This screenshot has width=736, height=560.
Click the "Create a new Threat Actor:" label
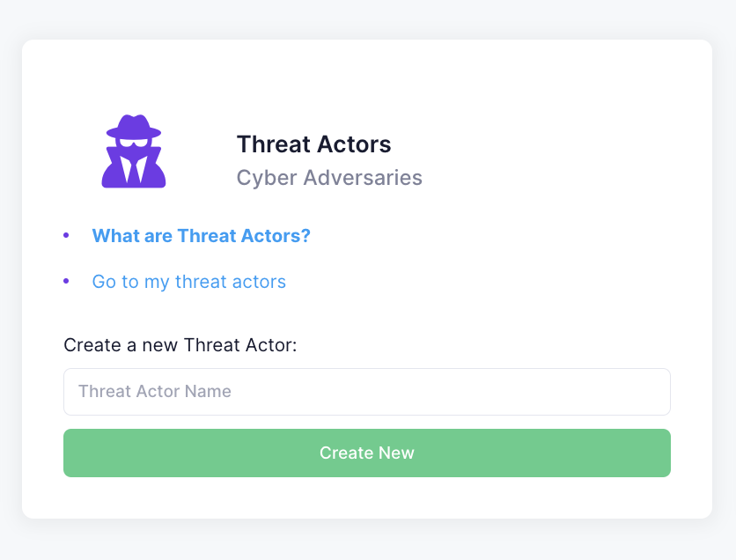point(180,345)
